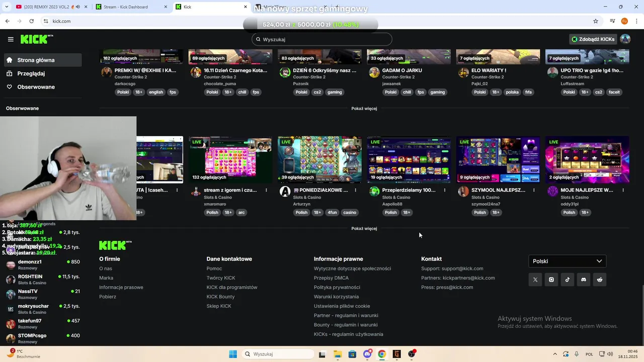The height and width of the screenshot is (362, 644).
Task: Open Kick's X (Twitter) social link
Action: pos(535,280)
